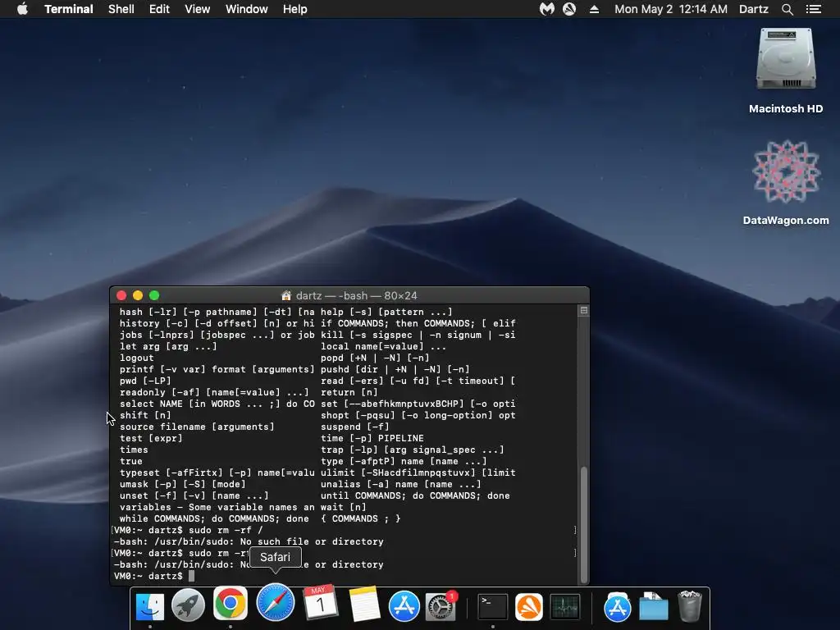Open the Window menu
Screen dimensions: 840x630
[x=246, y=9]
